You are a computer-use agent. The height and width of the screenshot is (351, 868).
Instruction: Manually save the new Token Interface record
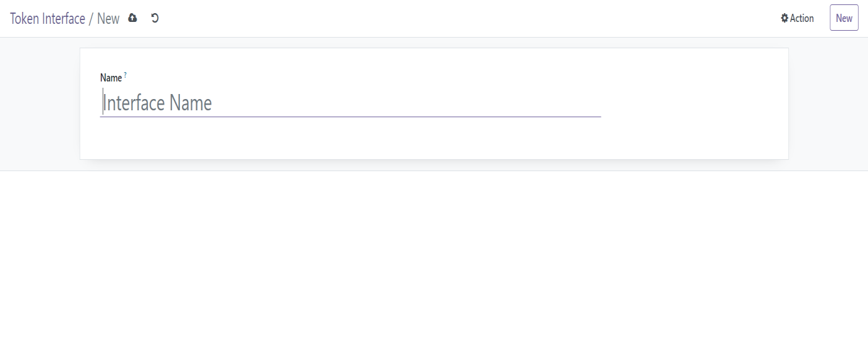pos(132,18)
